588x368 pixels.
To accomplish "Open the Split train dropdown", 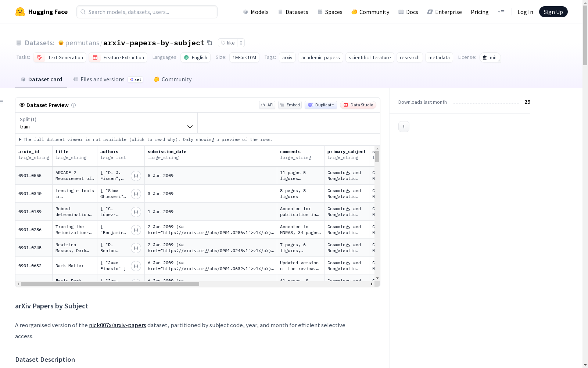I will point(106,123).
